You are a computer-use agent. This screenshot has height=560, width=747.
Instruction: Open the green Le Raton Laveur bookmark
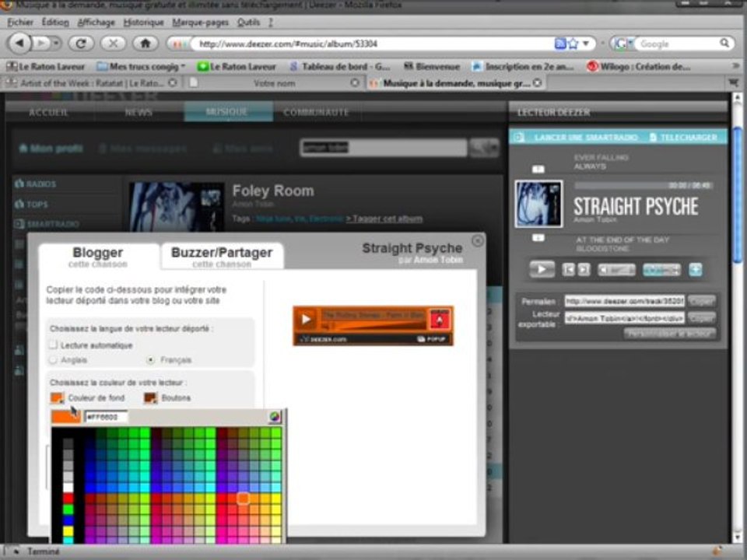[x=237, y=66]
